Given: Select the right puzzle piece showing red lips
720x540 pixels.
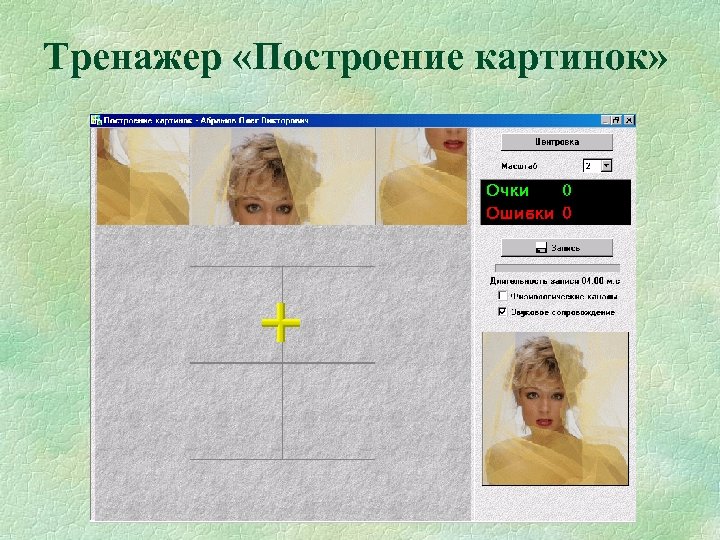Looking at the screenshot, I should 422,176.
